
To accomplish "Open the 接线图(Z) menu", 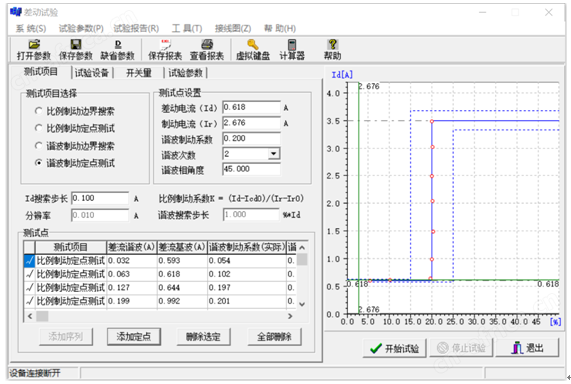I will click(x=233, y=28).
